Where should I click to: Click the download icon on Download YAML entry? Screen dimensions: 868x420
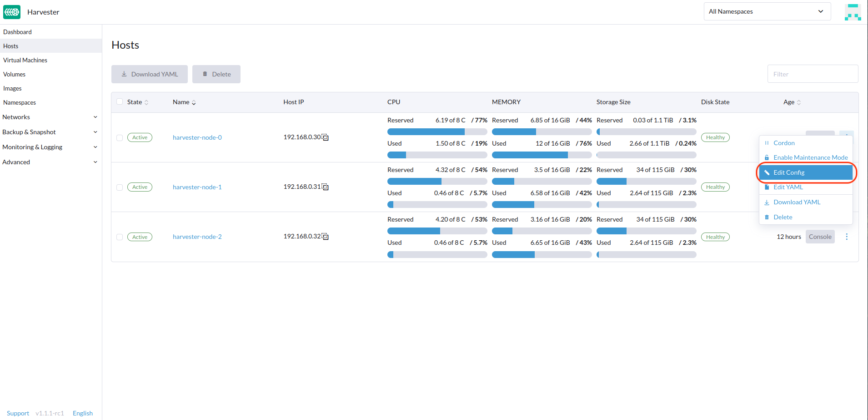click(x=767, y=202)
